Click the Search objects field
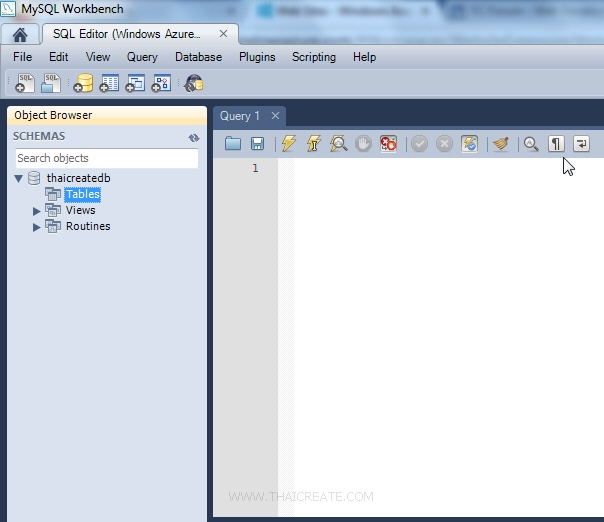Viewport: 604px width, 522px height. point(107,158)
